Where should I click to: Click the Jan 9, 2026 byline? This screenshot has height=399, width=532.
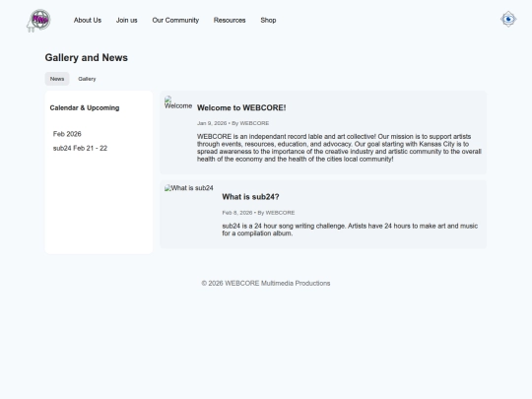click(233, 123)
